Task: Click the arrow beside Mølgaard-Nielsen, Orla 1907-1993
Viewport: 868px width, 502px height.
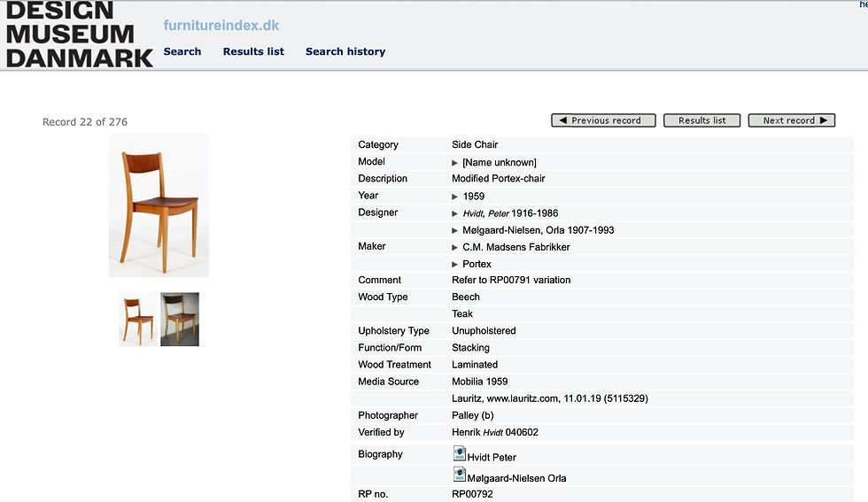Action: [454, 230]
